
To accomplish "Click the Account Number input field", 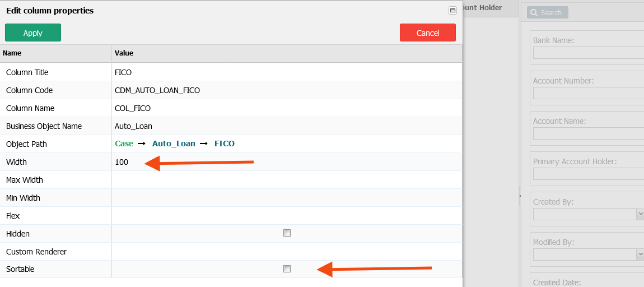I will (x=589, y=93).
